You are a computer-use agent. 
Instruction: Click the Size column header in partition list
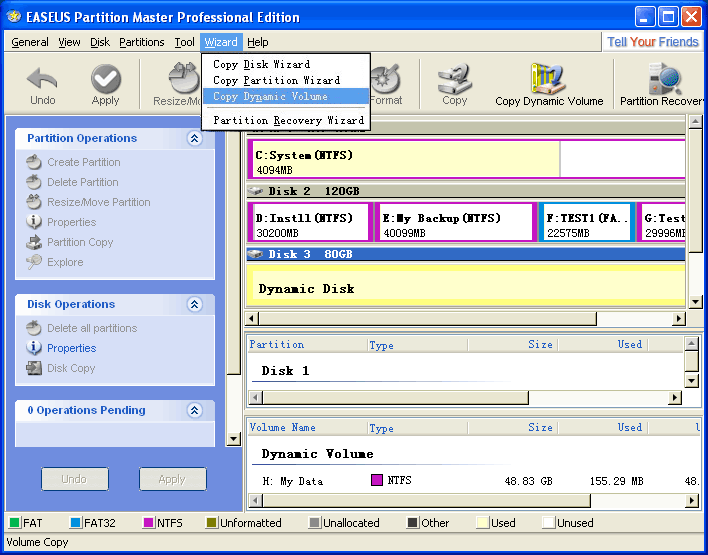[513, 345]
